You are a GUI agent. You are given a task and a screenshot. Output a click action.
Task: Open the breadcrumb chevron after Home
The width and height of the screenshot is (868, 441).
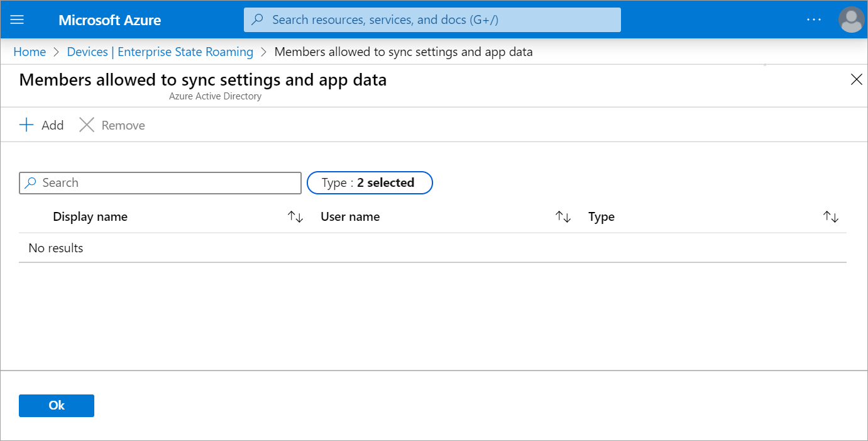[x=54, y=52]
